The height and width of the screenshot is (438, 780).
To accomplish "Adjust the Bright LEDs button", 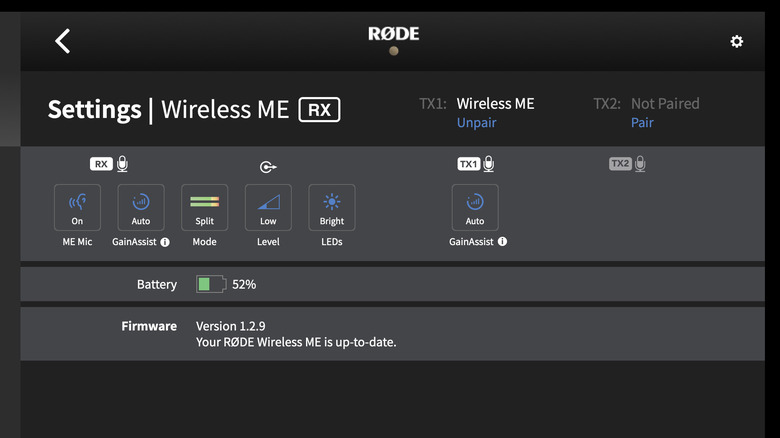I will pyautogui.click(x=332, y=208).
